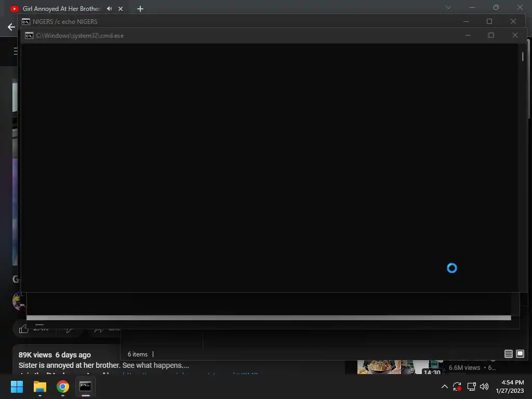Switch to Chrome from the taskbar

pyautogui.click(x=63, y=387)
